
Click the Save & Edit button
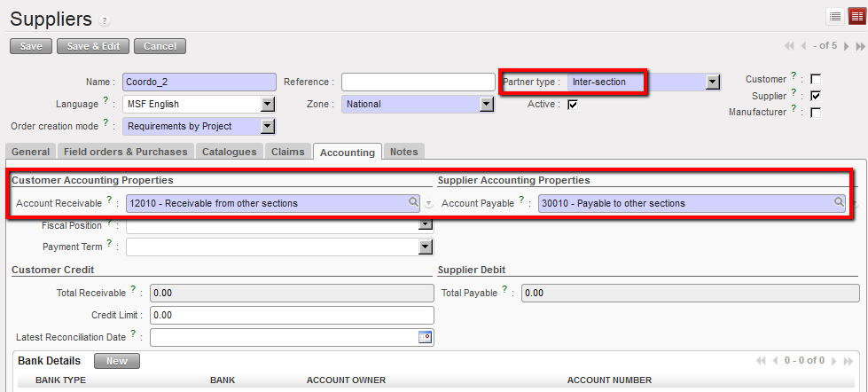[93, 46]
